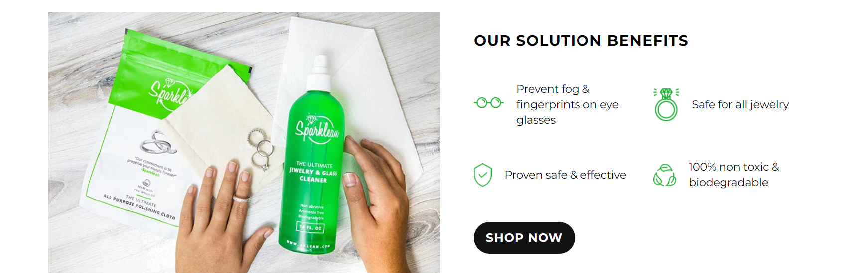Select the 'Proven safe & effective' text
The image size is (868, 273).
[566, 175]
